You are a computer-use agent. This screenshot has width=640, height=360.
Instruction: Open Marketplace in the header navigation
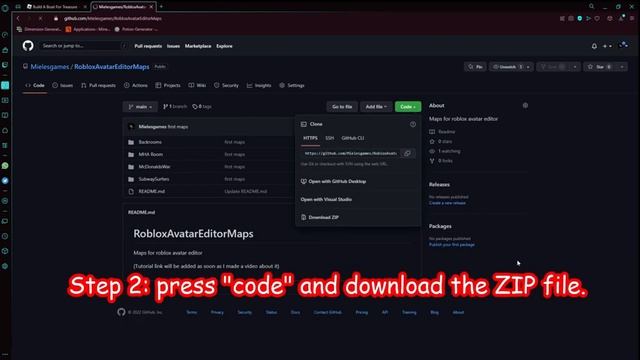click(198, 46)
